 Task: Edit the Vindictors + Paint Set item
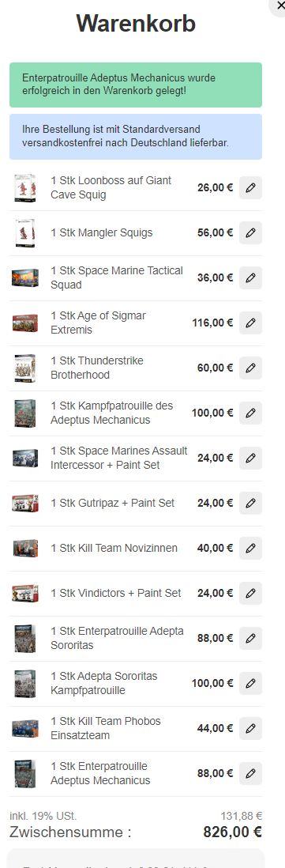250,594
